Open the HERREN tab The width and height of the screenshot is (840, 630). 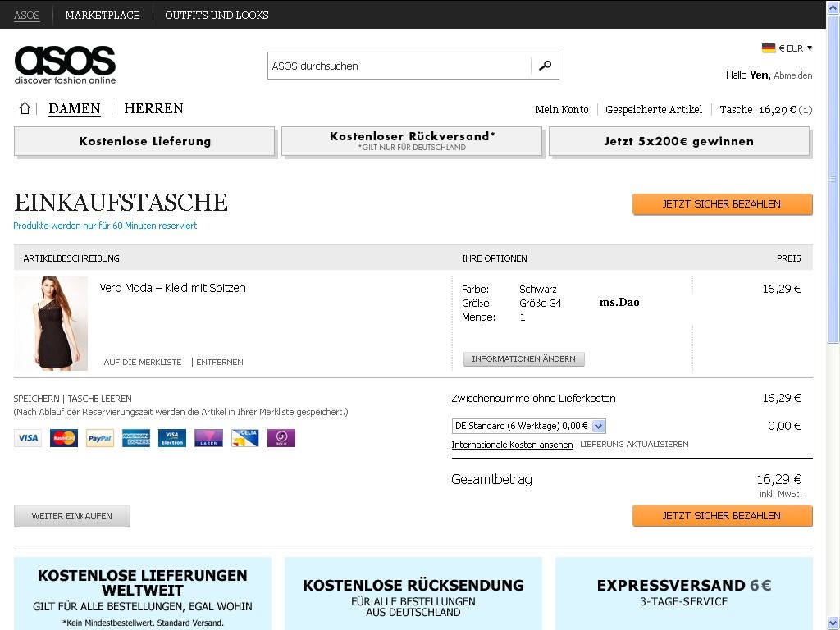(x=153, y=108)
